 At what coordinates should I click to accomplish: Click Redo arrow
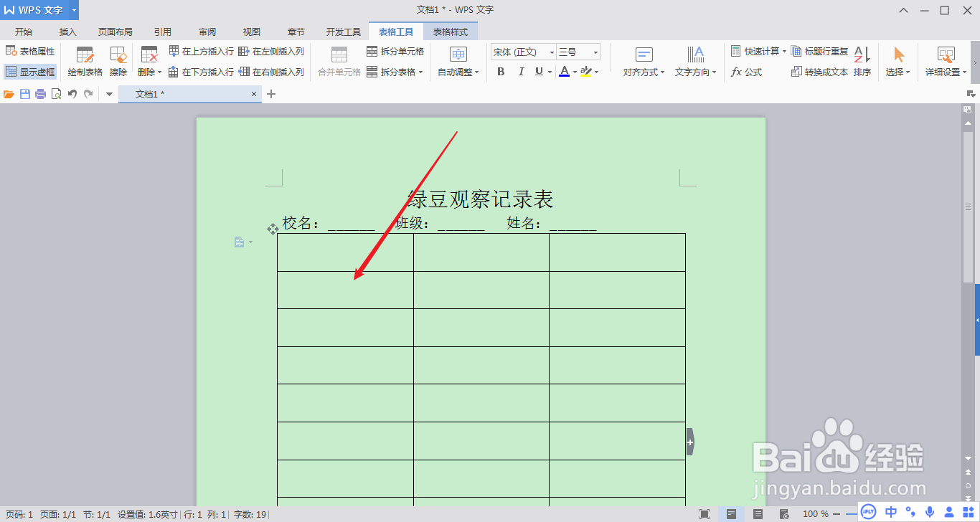(88, 94)
